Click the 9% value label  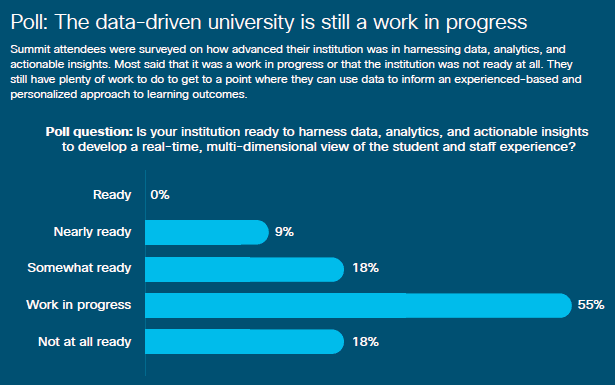point(284,232)
